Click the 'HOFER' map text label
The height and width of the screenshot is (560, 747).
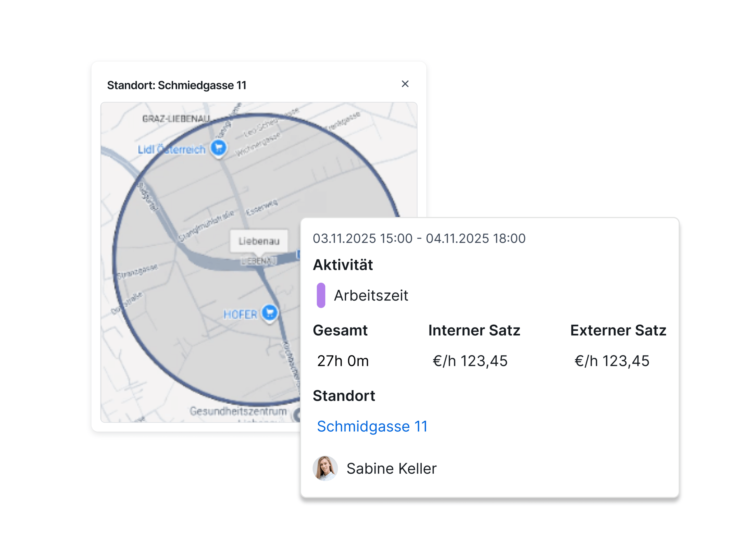click(x=240, y=315)
